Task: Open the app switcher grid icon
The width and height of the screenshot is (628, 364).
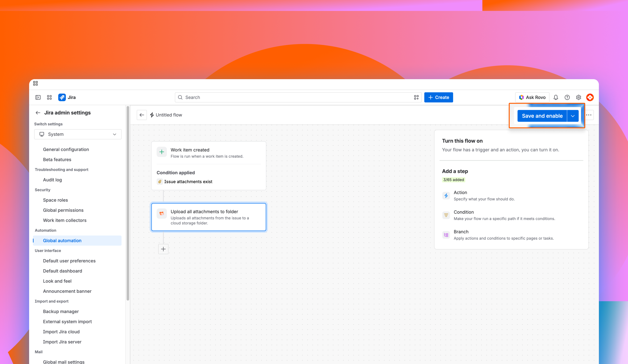Action: [x=49, y=97]
